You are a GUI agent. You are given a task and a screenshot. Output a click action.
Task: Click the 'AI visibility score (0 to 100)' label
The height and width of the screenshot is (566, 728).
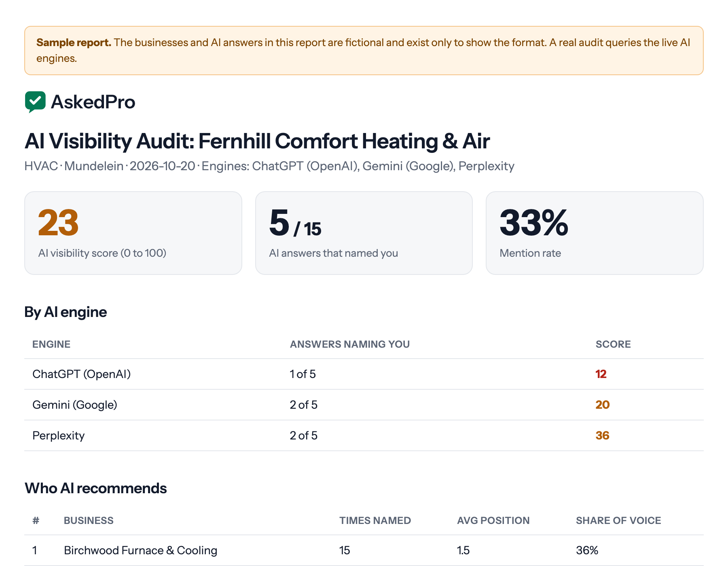click(102, 253)
